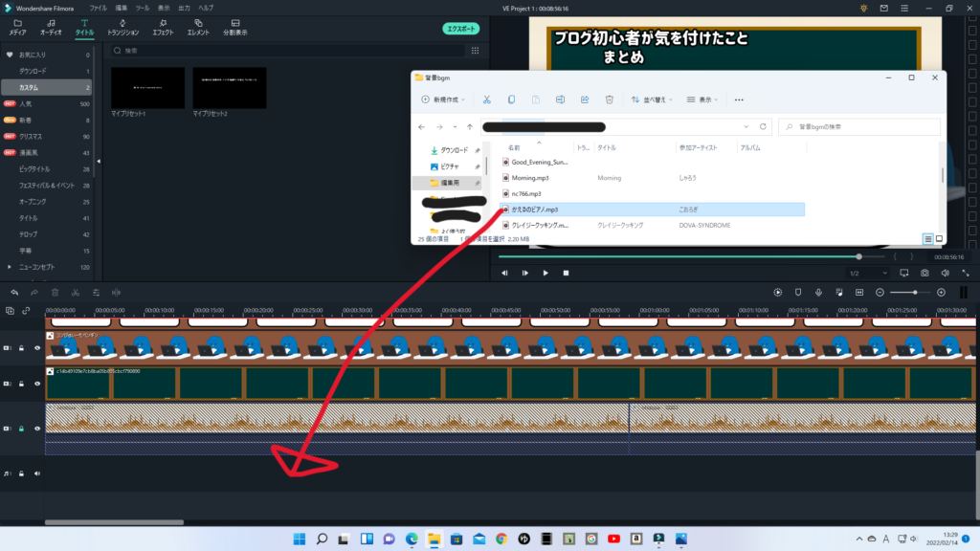The width and height of the screenshot is (980, 551).
Task: Mute audio track 1 speaker icon
Action: coord(37,474)
